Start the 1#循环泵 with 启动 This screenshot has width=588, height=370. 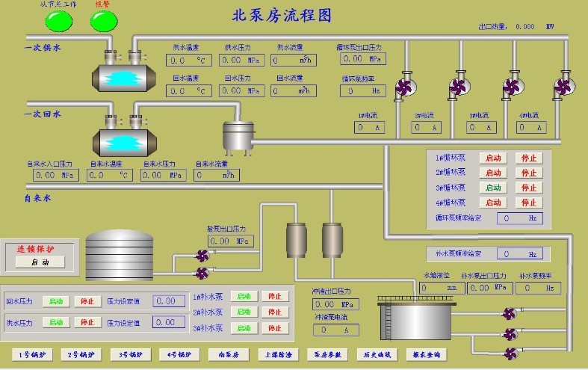pos(493,158)
